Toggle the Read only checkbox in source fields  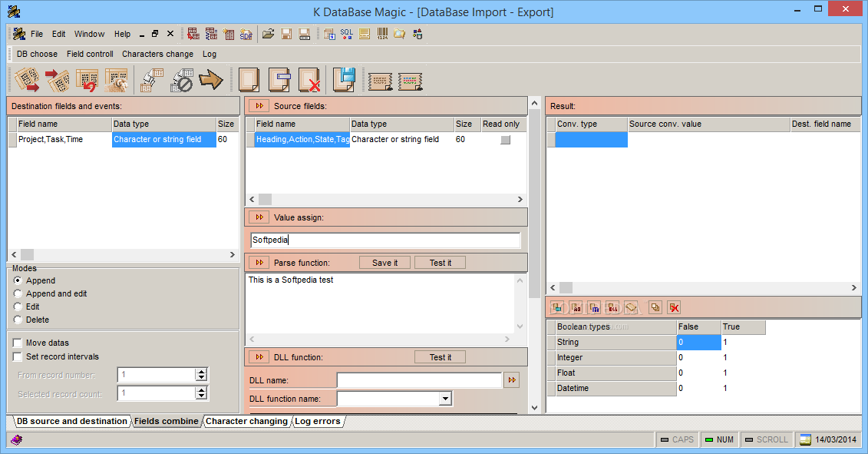(506, 140)
